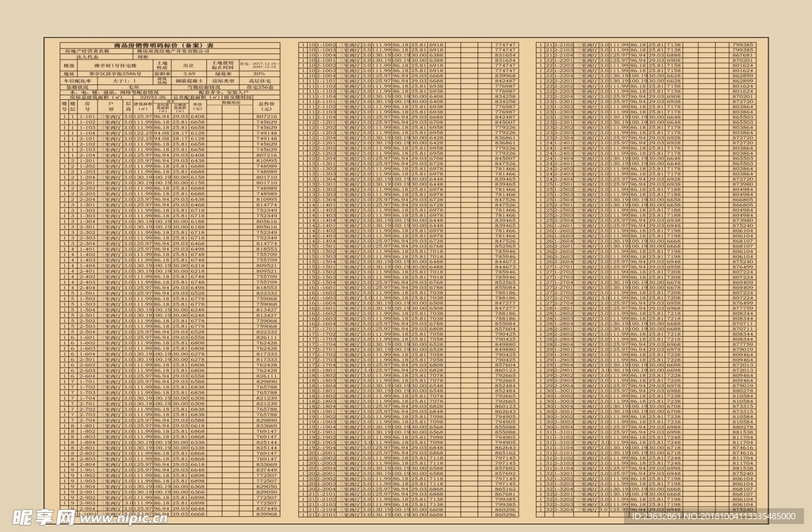Select the title 商品房销售明码标价（备案）表
Image resolution: width=812 pixels, height=532 pixels.
pyautogui.click(x=164, y=45)
